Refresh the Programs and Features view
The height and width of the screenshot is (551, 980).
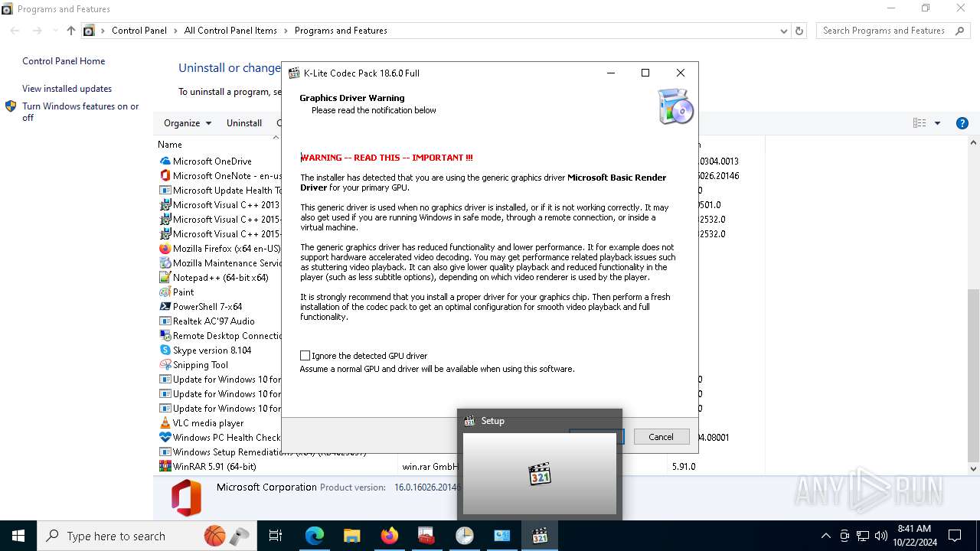click(799, 31)
